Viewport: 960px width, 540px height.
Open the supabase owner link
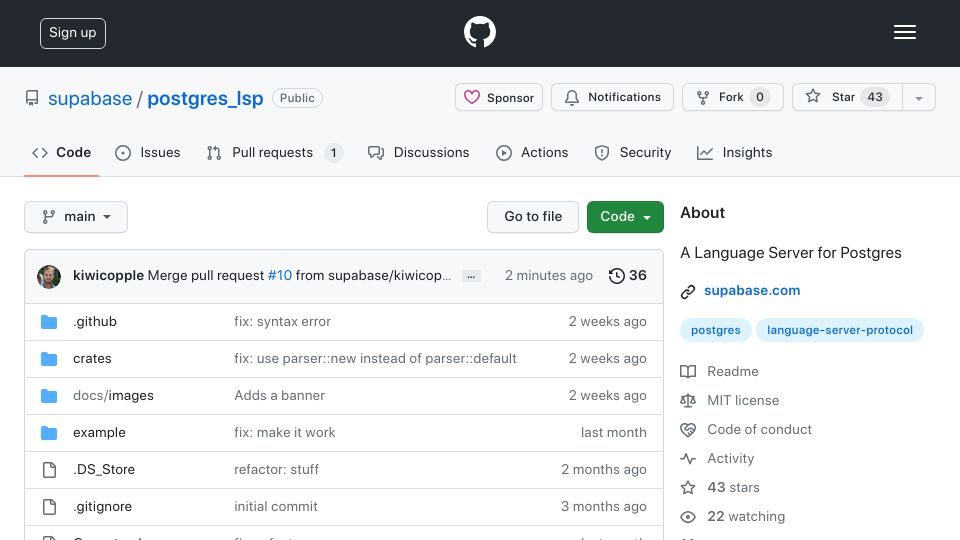point(90,99)
